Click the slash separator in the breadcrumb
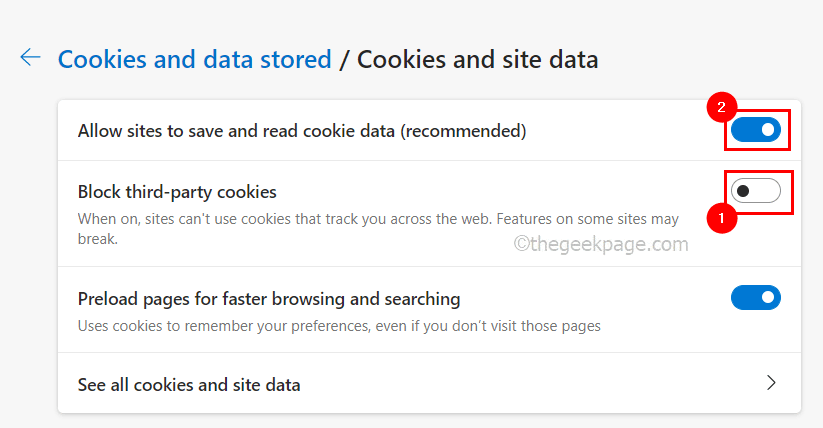 (x=344, y=59)
